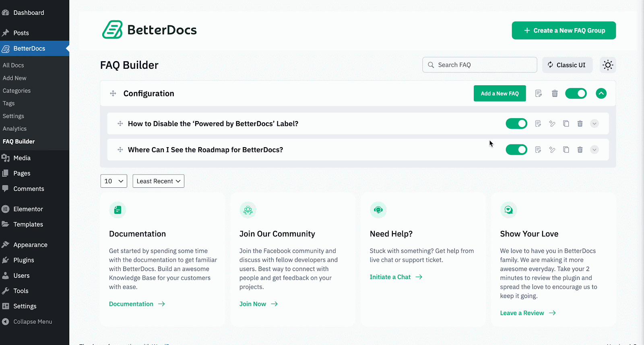Click the Need Help card chat icon
Image resolution: width=644 pixels, height=345 pixels.
pyautogui.click(x=378, y=210)
